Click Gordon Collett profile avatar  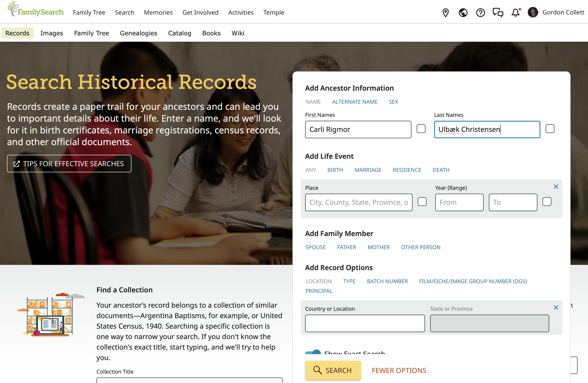(x=533, y=12)
